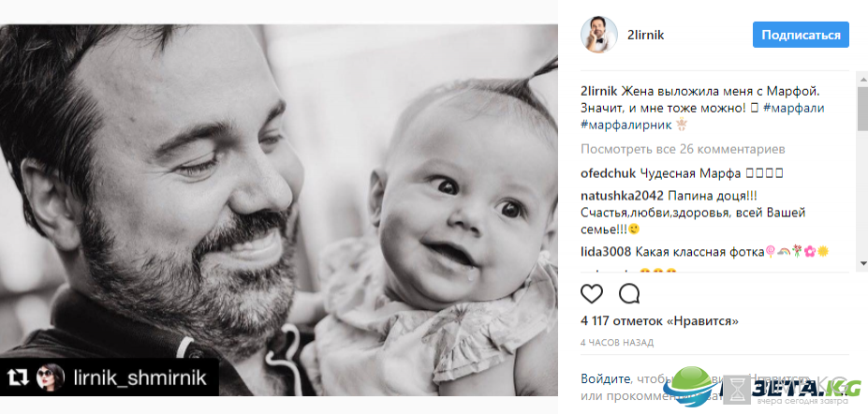Open the #марфалирник hashtag

pos(626,126)
